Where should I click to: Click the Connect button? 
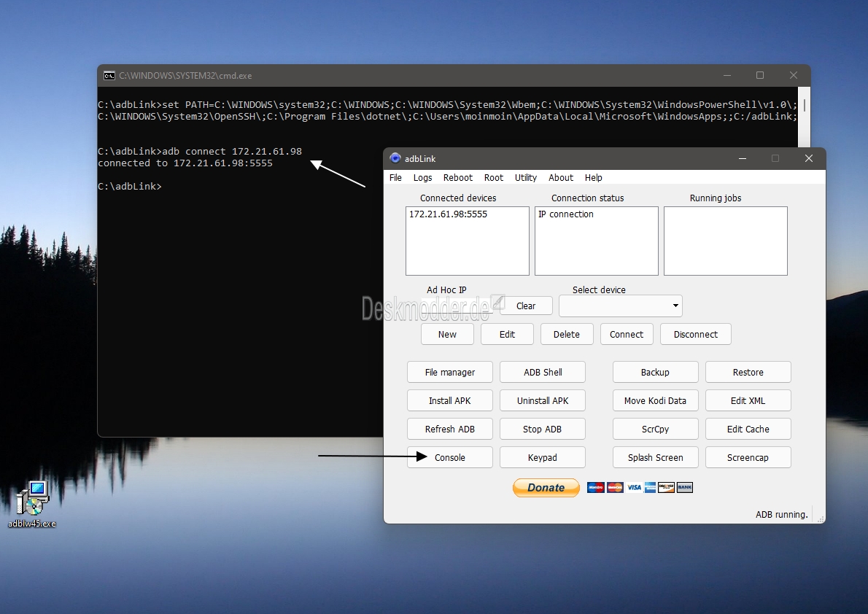[x=627, y=335]
